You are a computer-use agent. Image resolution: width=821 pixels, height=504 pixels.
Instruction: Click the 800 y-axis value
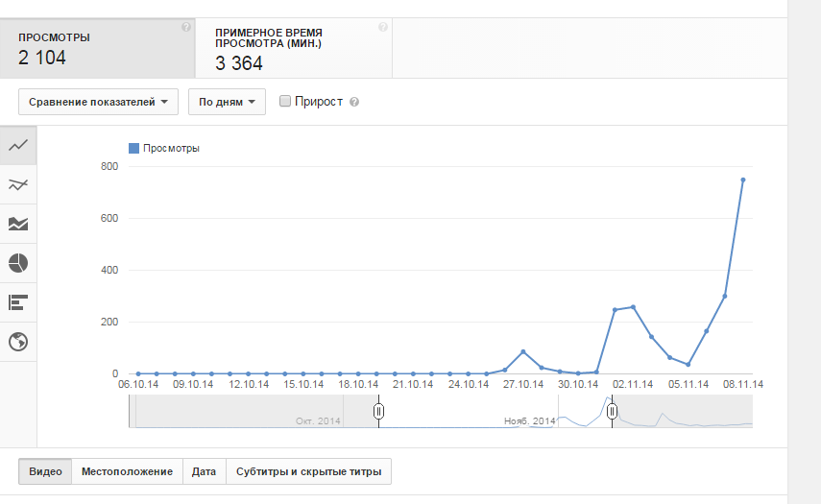[109, 166]
